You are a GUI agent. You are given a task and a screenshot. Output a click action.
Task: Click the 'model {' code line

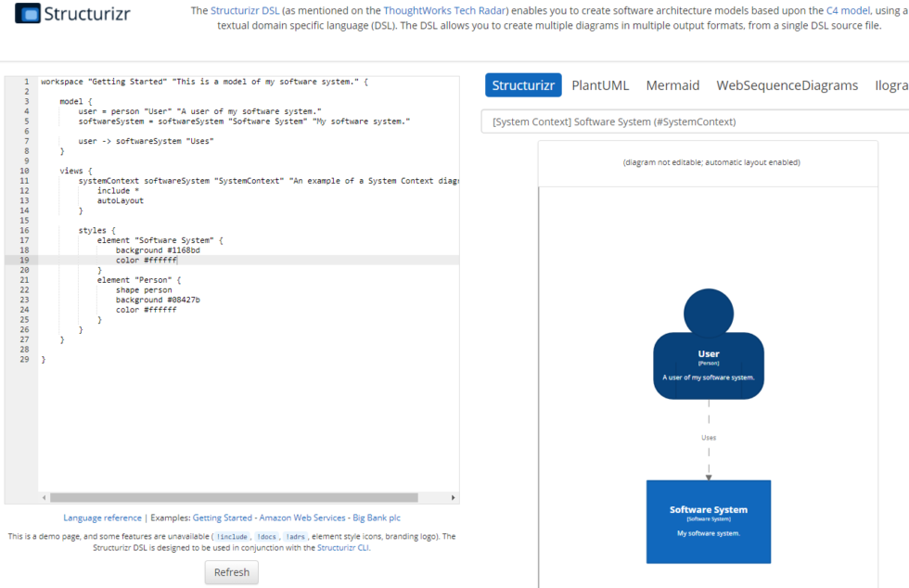coord(75,101)
